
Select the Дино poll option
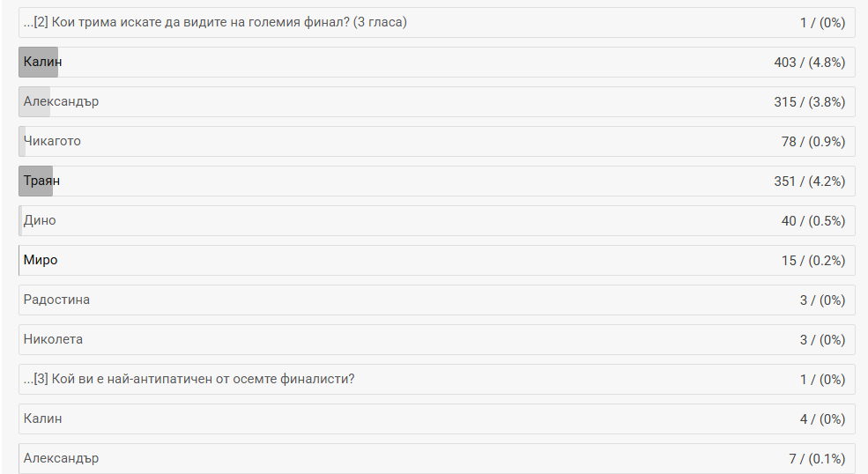point(40,220)
